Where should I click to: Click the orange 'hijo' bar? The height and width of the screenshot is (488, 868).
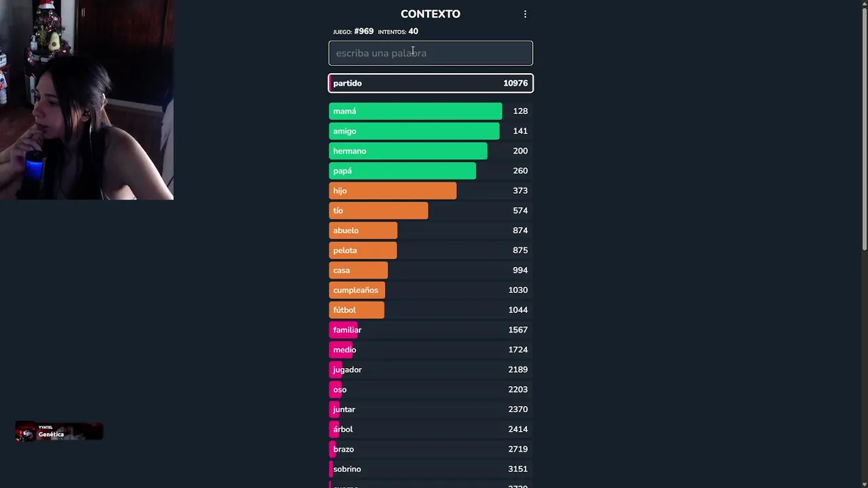[393, 190]
